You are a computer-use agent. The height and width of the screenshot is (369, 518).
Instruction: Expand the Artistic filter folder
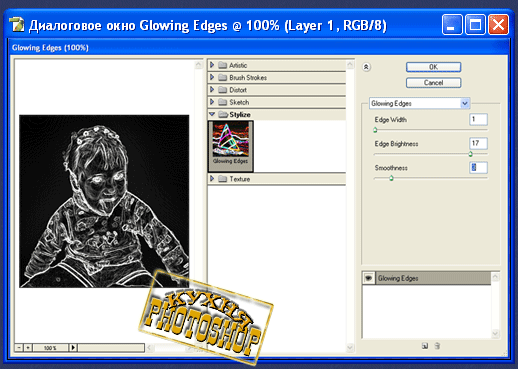[212, 65]
